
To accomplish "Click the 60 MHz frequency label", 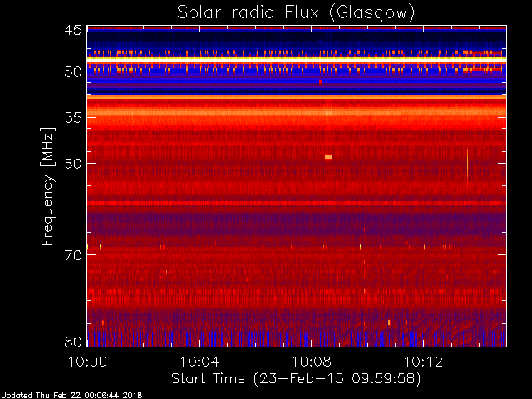I will [x=73, y=164].
